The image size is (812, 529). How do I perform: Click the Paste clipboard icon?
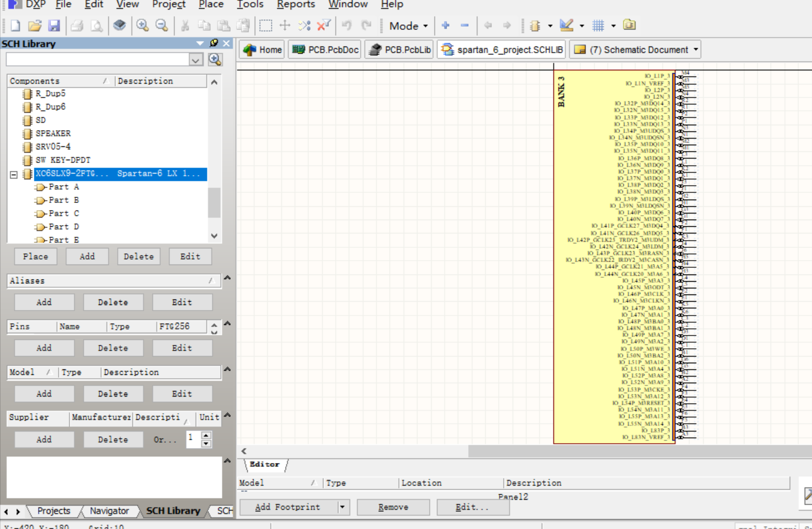224,26
